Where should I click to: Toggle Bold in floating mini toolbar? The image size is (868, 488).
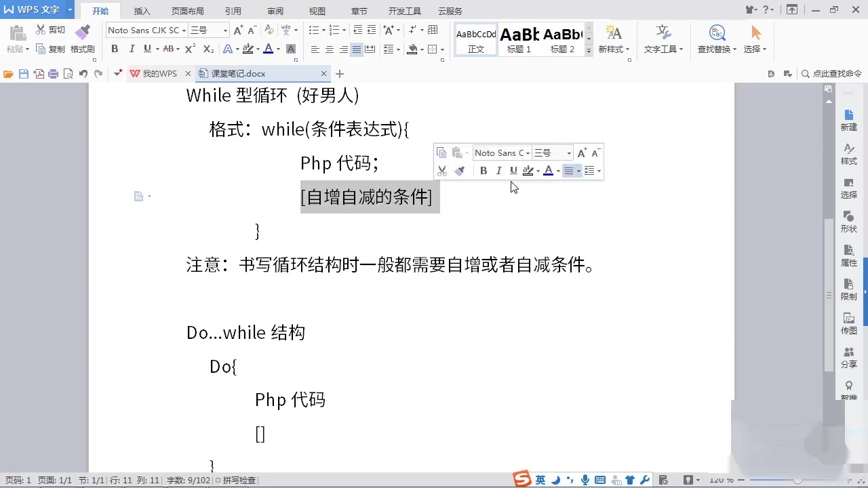point(484,171)
